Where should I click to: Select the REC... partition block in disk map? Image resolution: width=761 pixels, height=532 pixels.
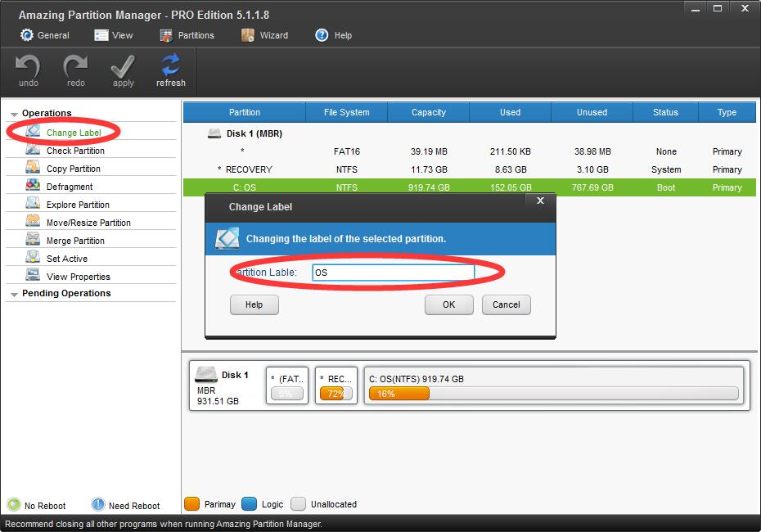[336, 385]
